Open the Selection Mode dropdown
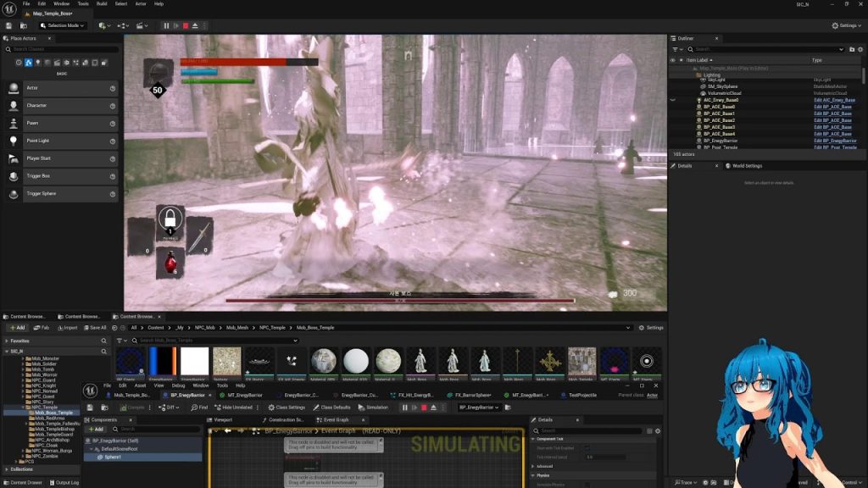Screen dimensions: 868x488 click(x=64, y=25)
